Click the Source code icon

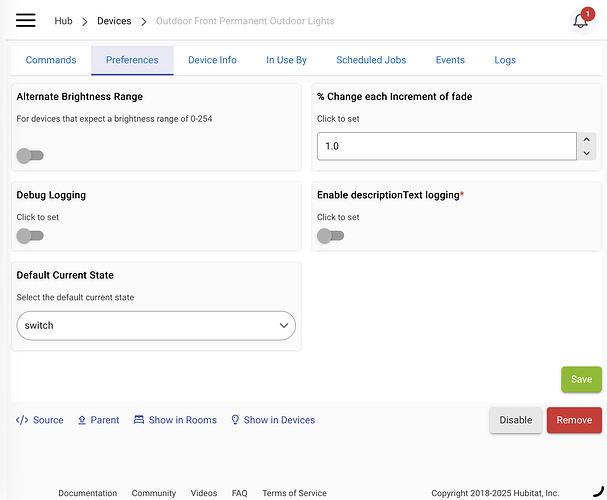(22, 420)
